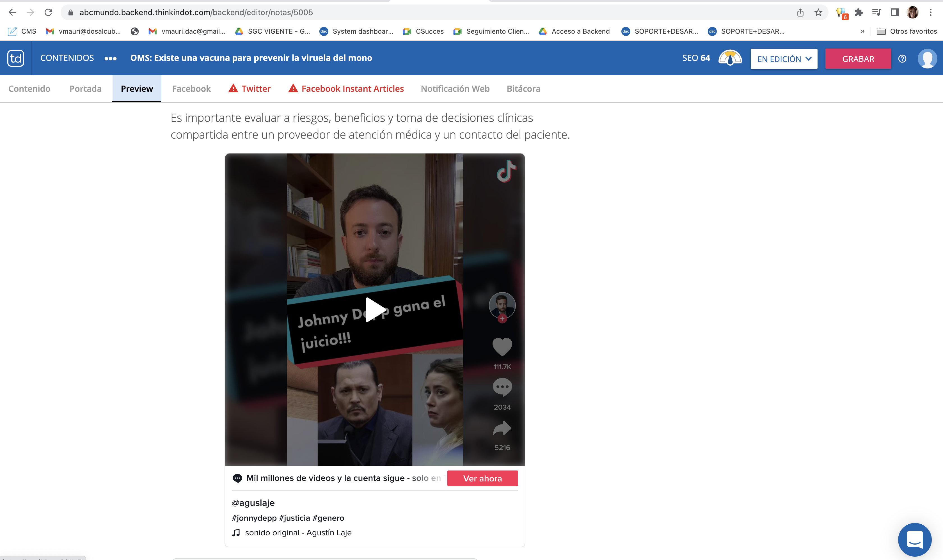
Task: Toggle the browser side panel
Action: pos(894,12)
